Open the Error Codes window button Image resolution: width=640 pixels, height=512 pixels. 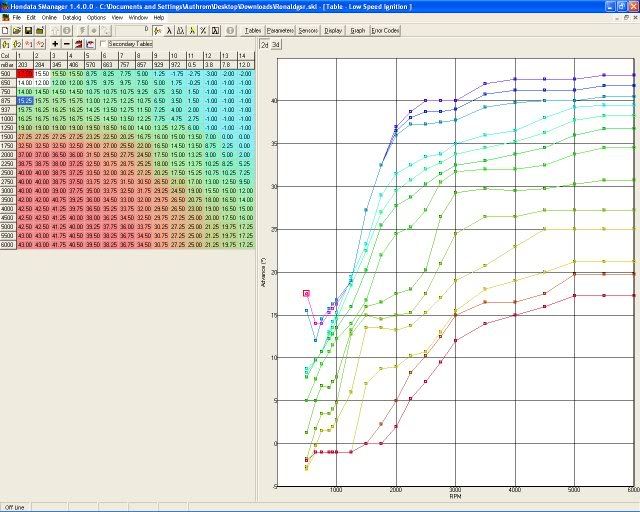[384, 31]
